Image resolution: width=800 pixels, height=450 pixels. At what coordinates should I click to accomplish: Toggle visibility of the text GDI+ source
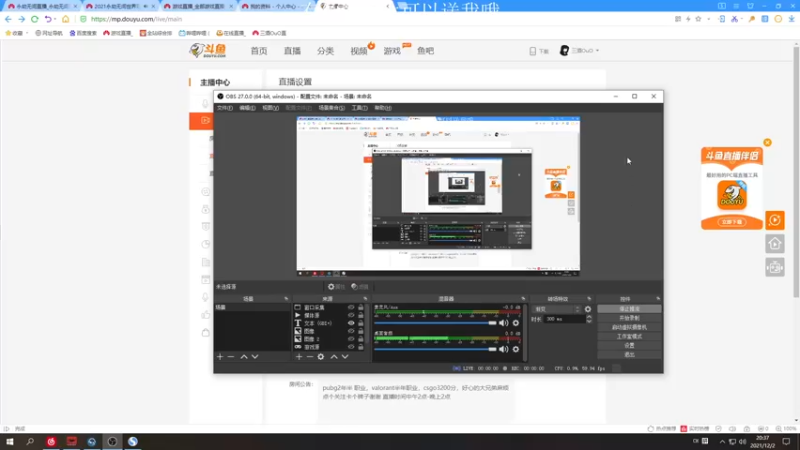tap(351, 323)
